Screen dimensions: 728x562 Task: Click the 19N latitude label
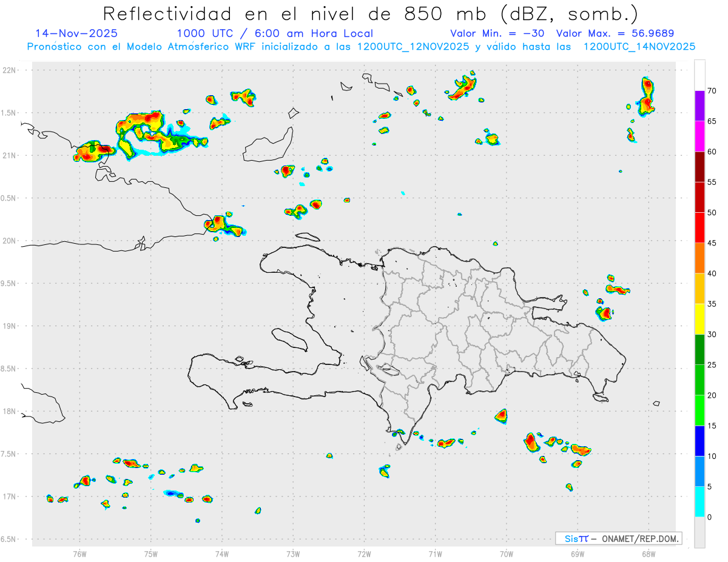9,326
